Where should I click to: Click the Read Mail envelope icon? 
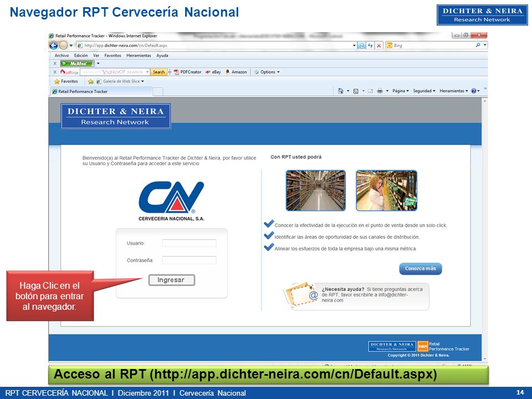click(370, 91)
